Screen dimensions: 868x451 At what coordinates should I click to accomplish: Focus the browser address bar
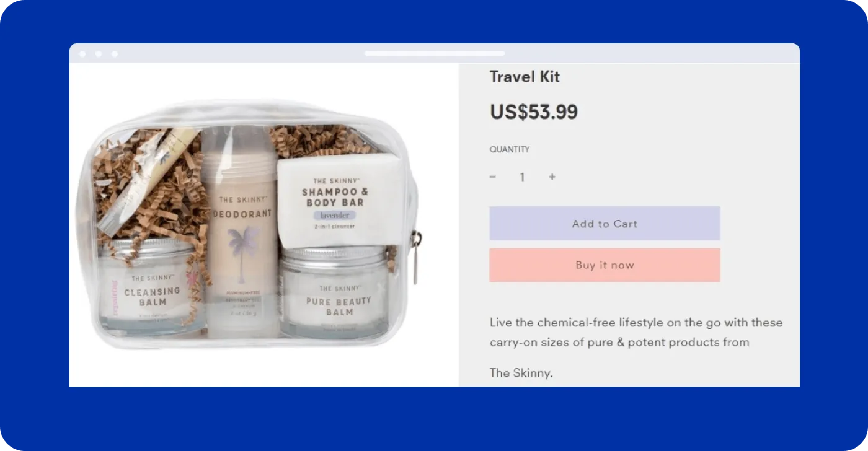click(435, 53)
